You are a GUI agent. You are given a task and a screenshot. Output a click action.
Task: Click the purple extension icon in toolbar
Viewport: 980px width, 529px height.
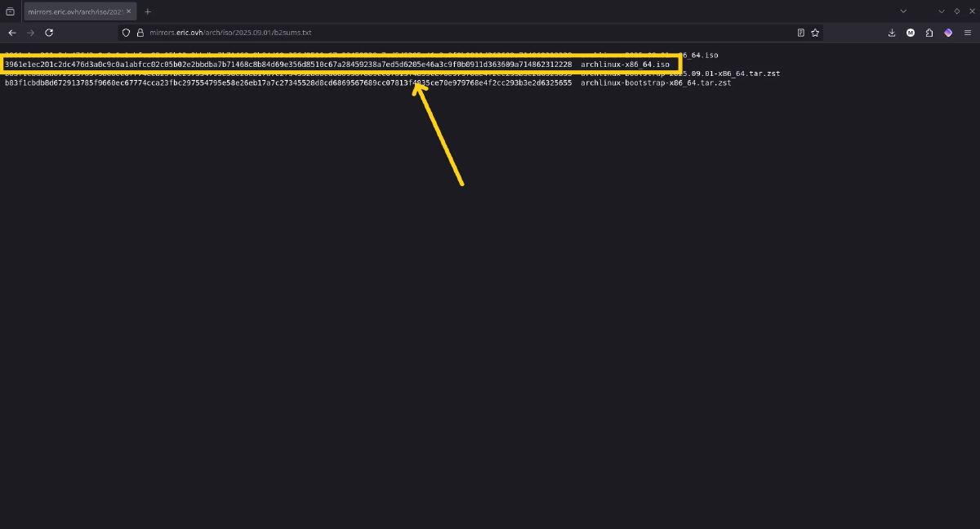[x=948, y=33]
